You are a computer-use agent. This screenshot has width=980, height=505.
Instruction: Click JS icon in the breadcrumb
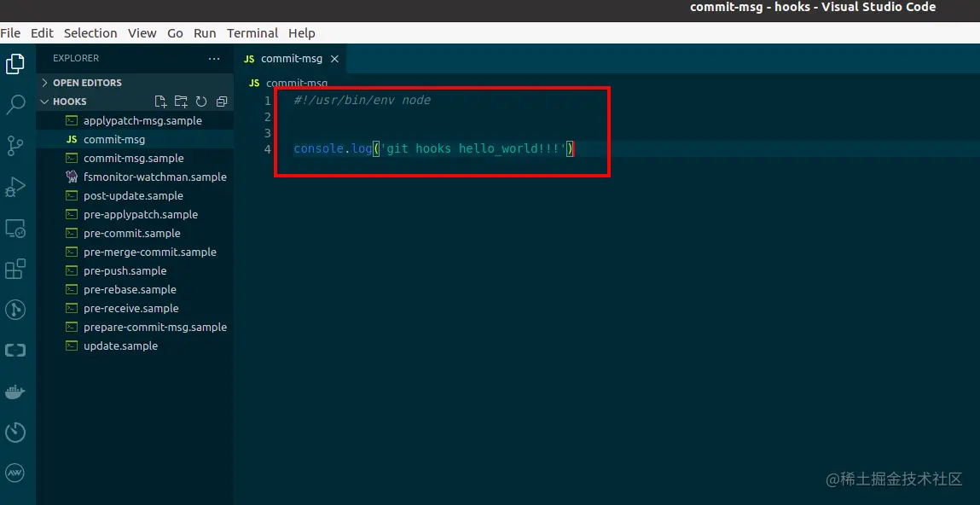point(254,83)
